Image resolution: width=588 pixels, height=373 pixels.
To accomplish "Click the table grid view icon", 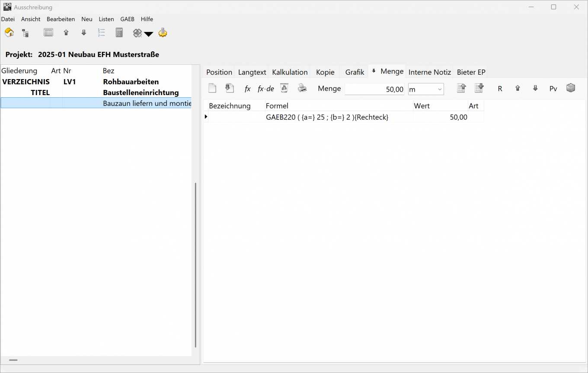I will tap(48, 33).
